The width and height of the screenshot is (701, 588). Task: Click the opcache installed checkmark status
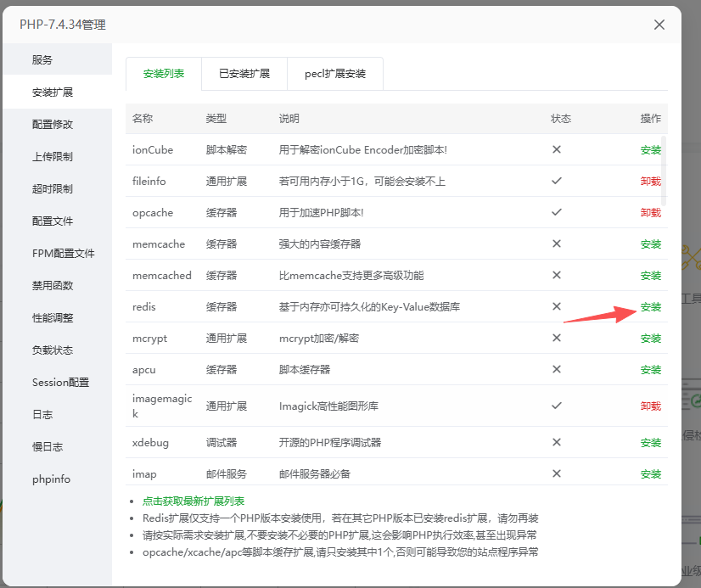[557, 212]
